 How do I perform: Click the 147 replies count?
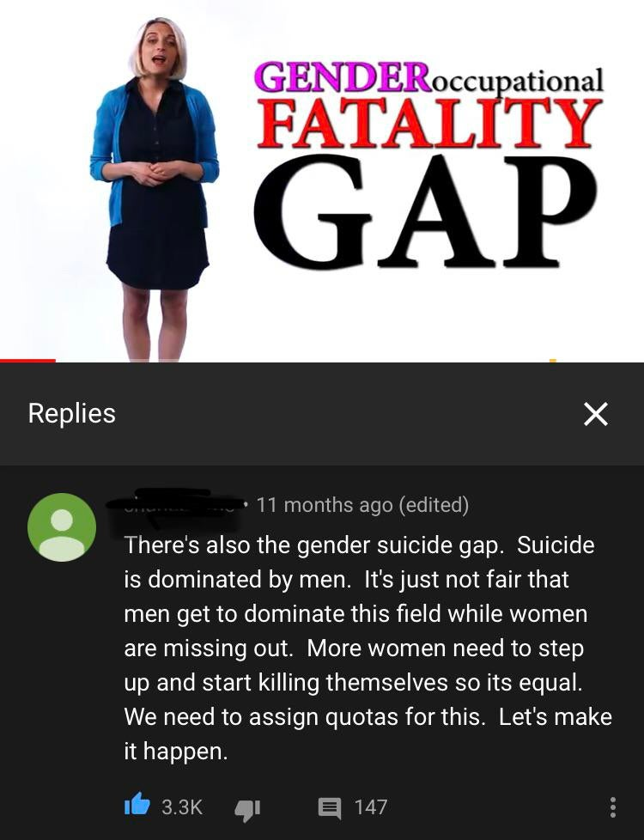click(371, 807)
